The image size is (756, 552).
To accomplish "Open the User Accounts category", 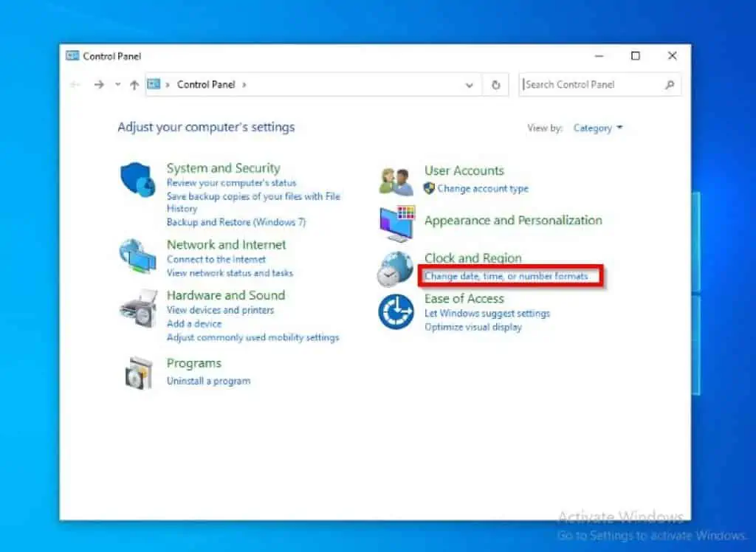I will click(464, 170).
